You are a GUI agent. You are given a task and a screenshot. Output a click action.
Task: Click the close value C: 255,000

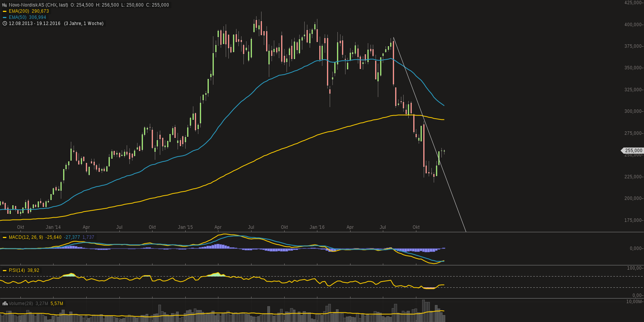158,5
